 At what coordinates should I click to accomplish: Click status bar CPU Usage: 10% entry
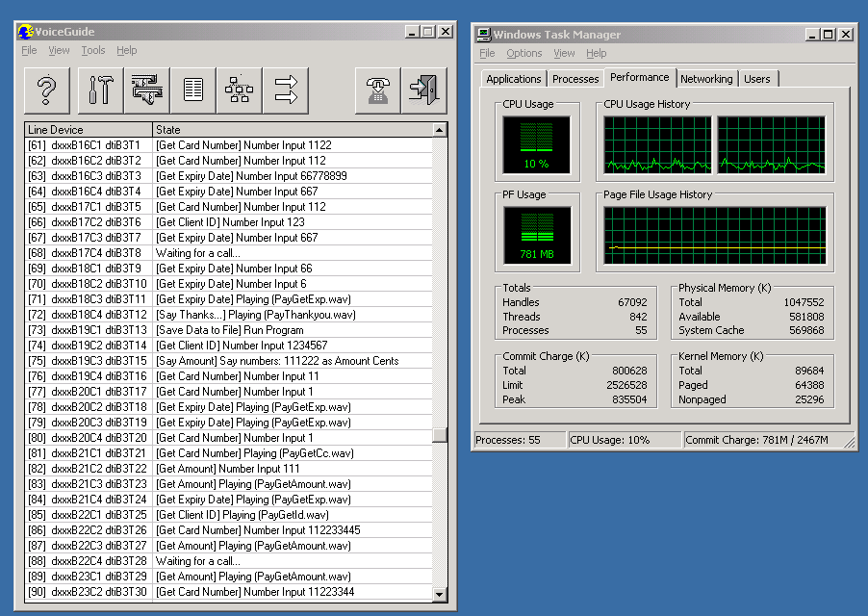tap(625, 440)
